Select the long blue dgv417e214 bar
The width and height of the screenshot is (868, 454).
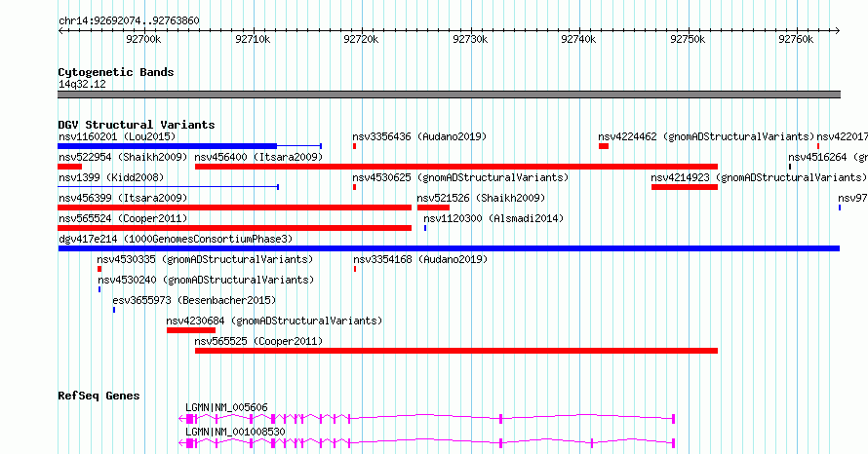pyautogui.click(x=449, y=248)
